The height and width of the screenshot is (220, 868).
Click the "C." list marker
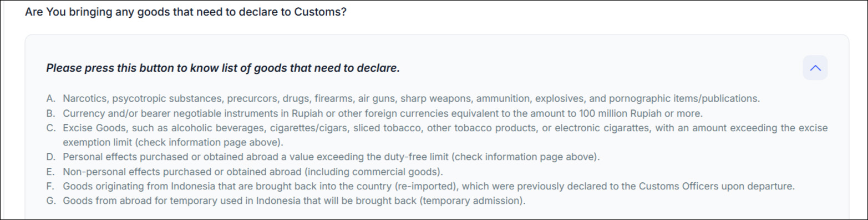51,128
